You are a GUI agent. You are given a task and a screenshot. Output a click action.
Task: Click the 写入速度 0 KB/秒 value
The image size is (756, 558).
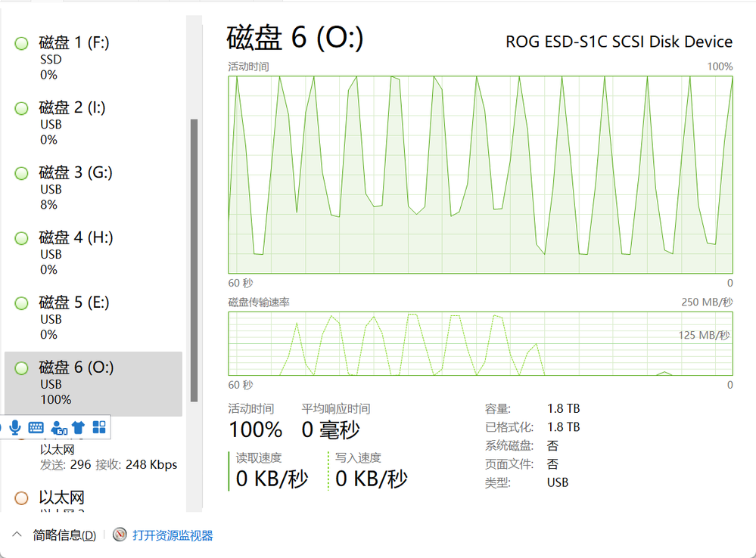pyautogui.click(x=372, y=479)
